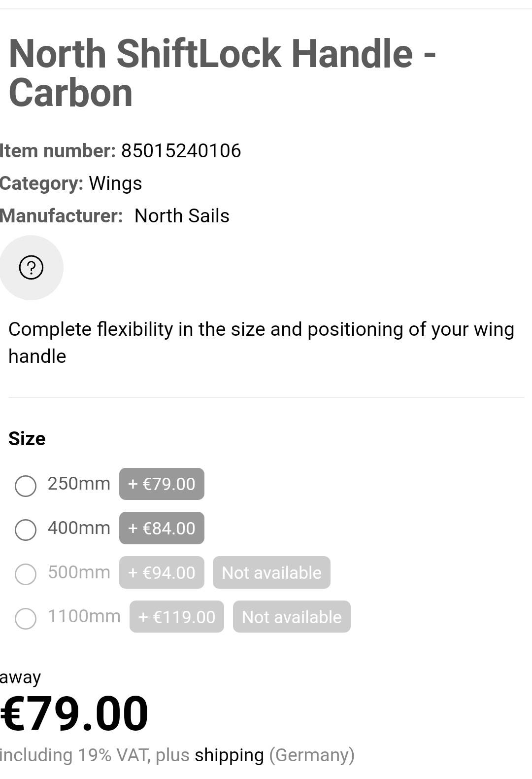Click the 400mm size label text
The image size is (532, 779).
point(79,528)
